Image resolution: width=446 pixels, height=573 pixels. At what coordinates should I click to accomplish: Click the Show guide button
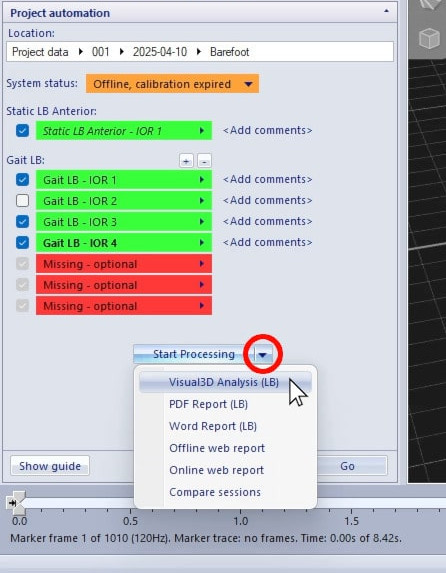[50, 466]
